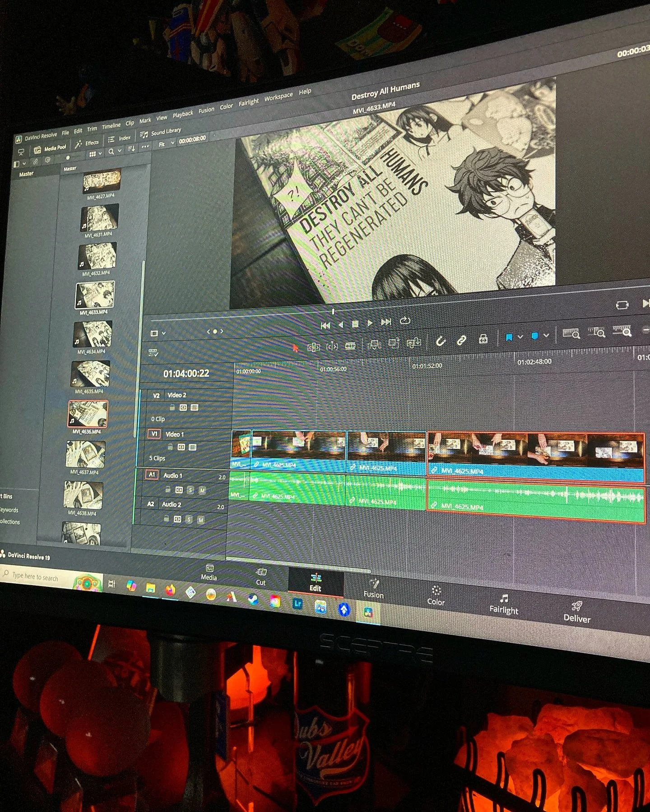Click Zoom to Fit full extent icon
This screenshot has height=812, width=650.
click(x=571, y=334)
